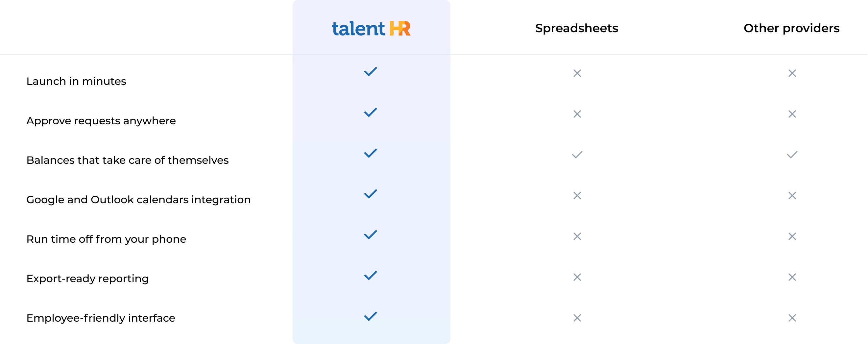Click Google and Outlook calendars integration label

coord(138,199)
